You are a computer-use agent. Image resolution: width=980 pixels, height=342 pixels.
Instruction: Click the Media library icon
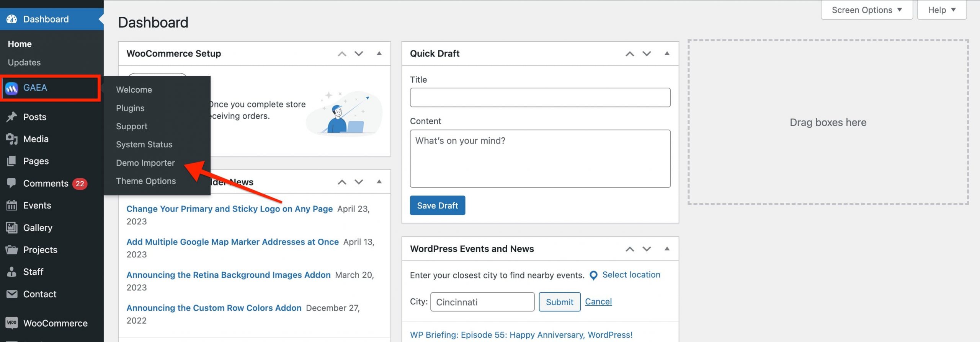tap(12, 139)
